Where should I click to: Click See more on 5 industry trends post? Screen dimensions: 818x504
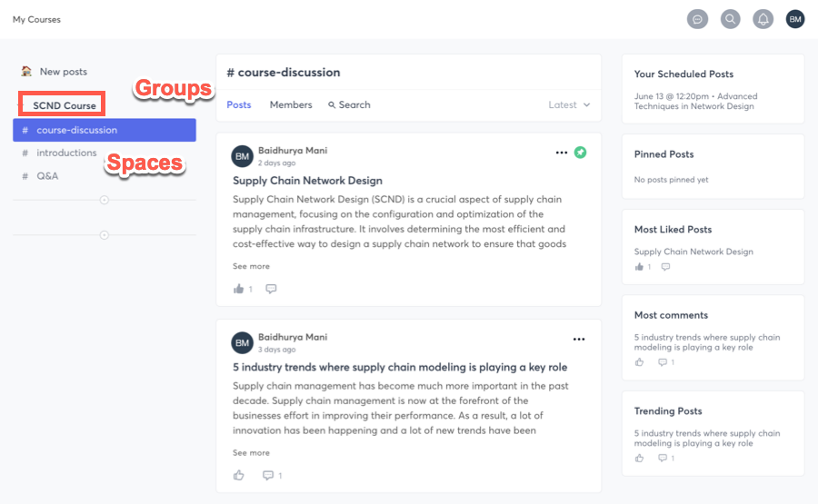(x=251, y=452)
